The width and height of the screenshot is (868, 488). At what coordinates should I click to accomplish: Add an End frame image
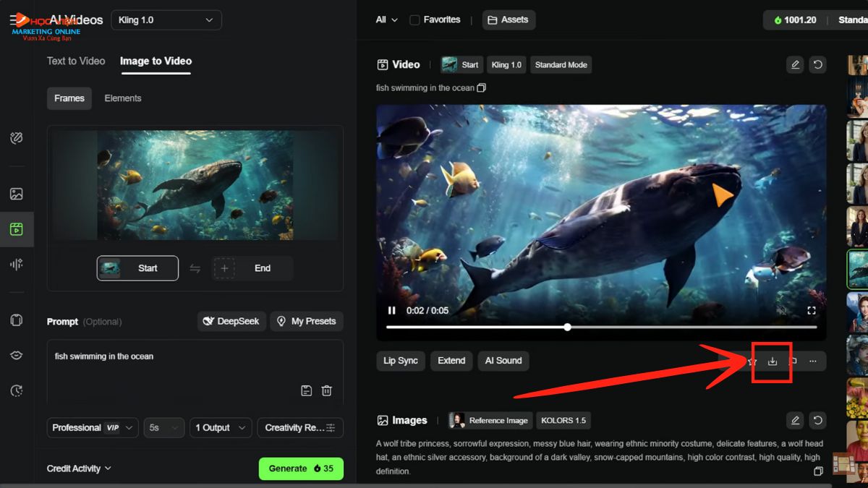252,268
